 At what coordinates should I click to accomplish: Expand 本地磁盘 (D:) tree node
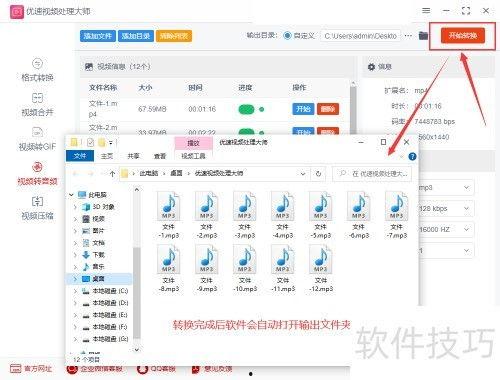coord(75,303)
